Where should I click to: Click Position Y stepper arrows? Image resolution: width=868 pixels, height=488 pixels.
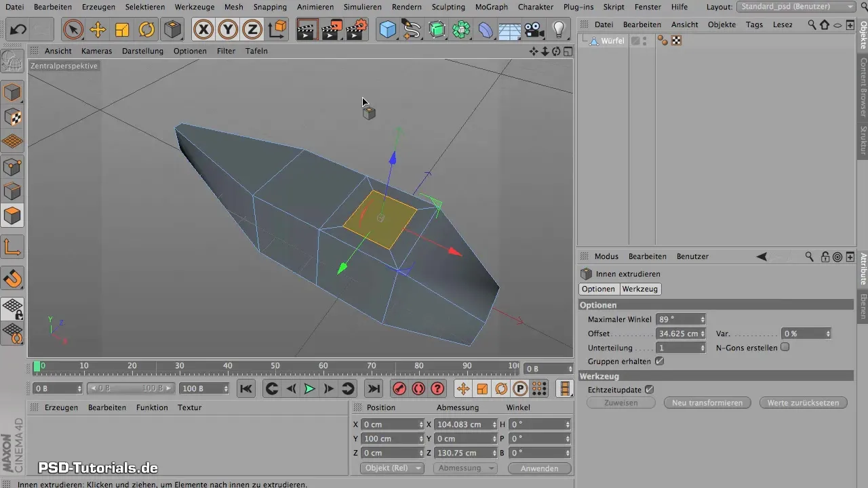[421, 439]
